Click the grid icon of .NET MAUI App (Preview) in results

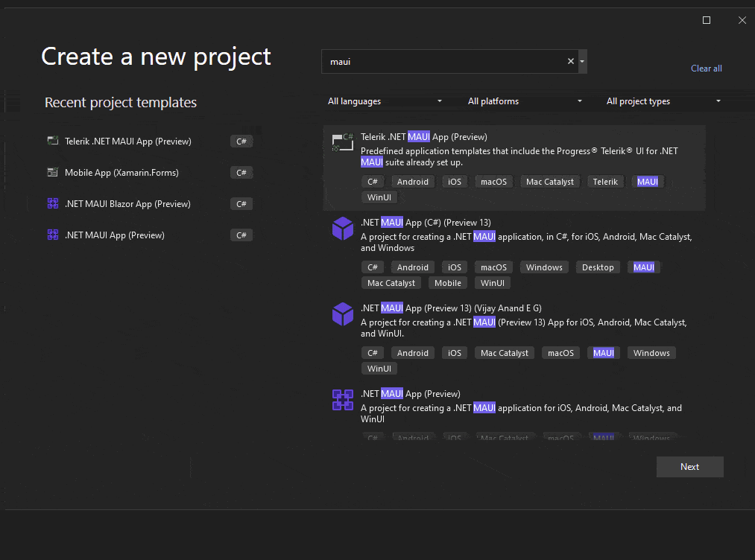tap(343, 400)
